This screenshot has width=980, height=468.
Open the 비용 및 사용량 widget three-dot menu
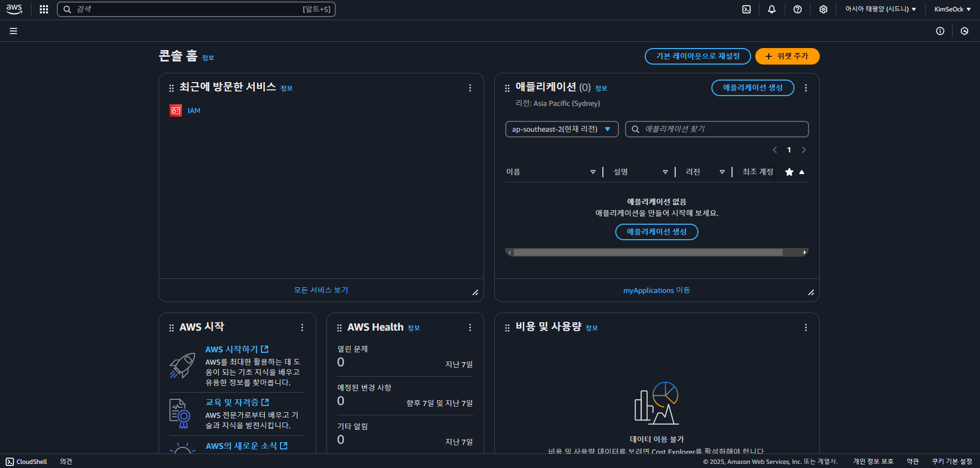(x=806, y=327)
